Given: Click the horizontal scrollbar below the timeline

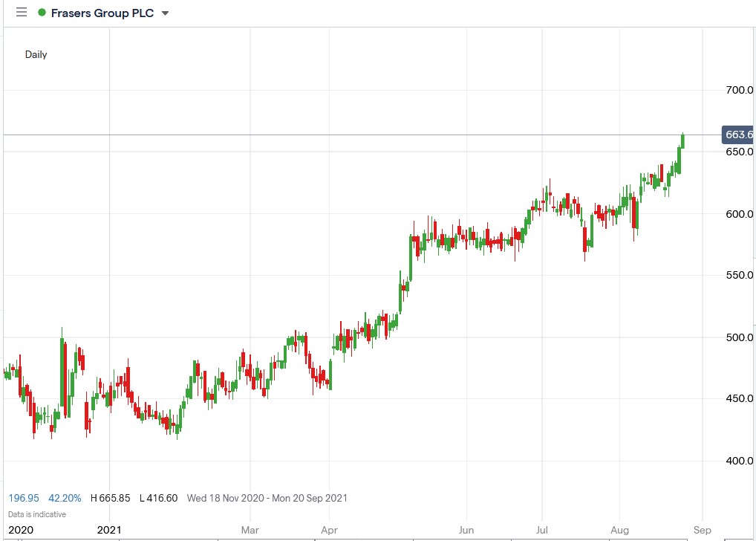Looking at the screenshot, I should 371,540.
